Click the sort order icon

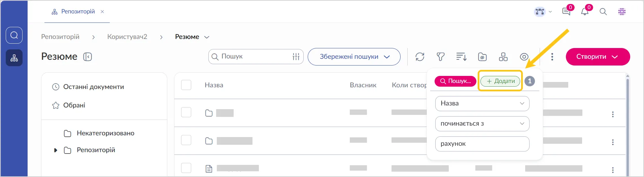click(461, 57)
